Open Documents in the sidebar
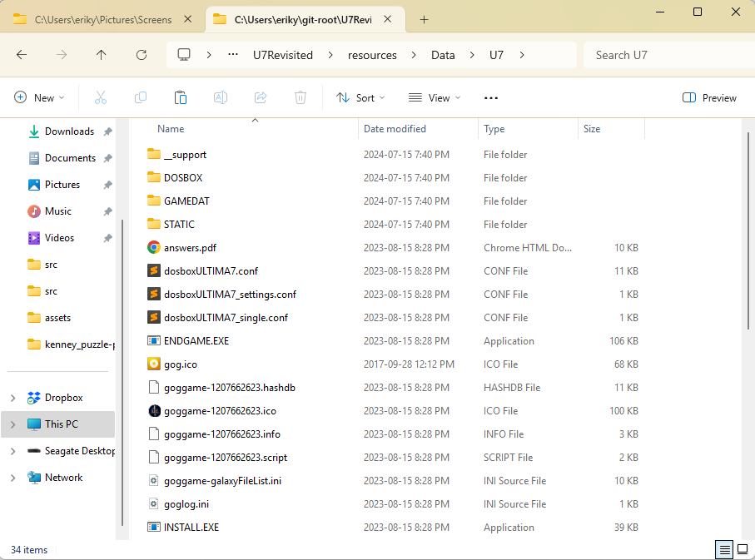 [x=70, y=158]
